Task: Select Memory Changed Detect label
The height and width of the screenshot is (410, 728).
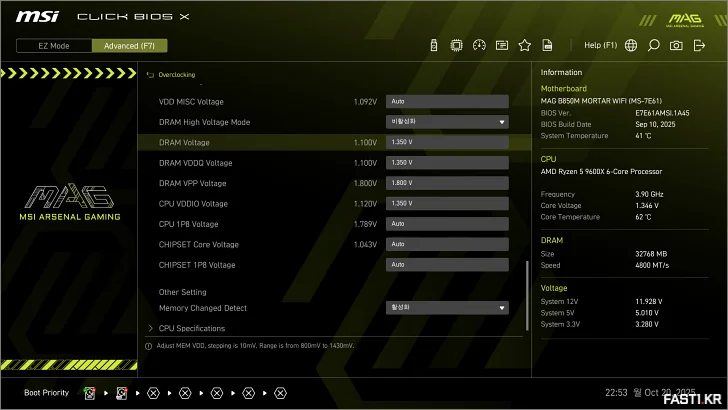Action: coord(203,308)
